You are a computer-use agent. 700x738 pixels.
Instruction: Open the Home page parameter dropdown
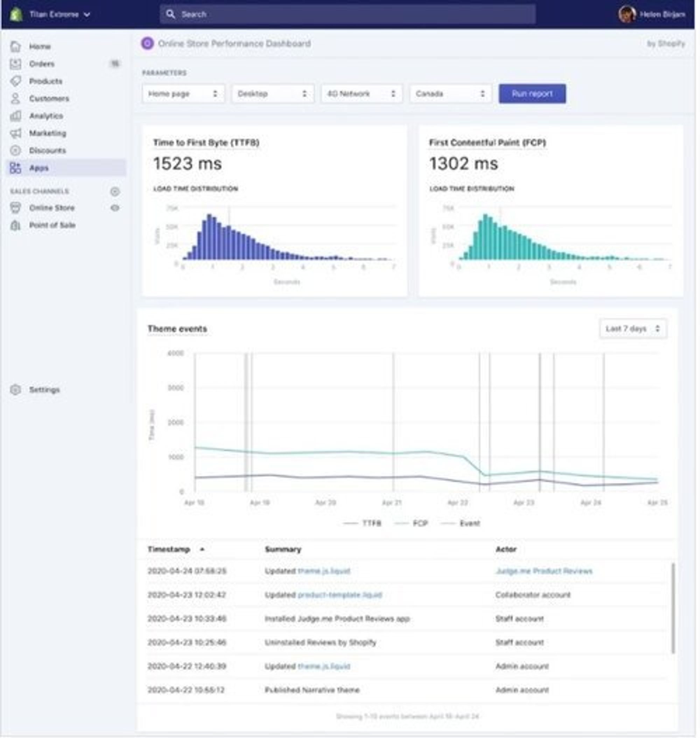pos(183,94)
